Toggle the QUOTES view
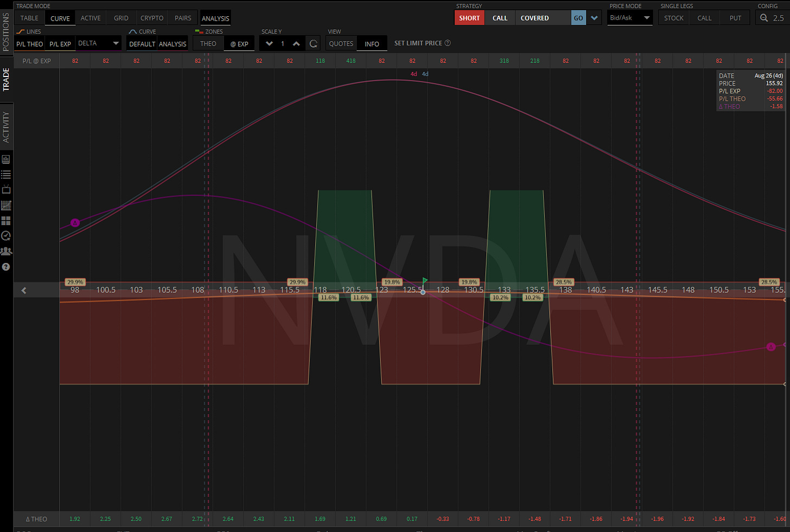Viewport: 790px width, 532px height. [x=341, y=44]
